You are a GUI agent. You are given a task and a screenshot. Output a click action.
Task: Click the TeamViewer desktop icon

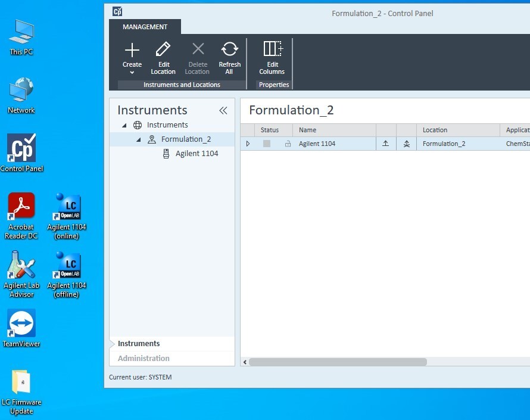click(21, 328)
